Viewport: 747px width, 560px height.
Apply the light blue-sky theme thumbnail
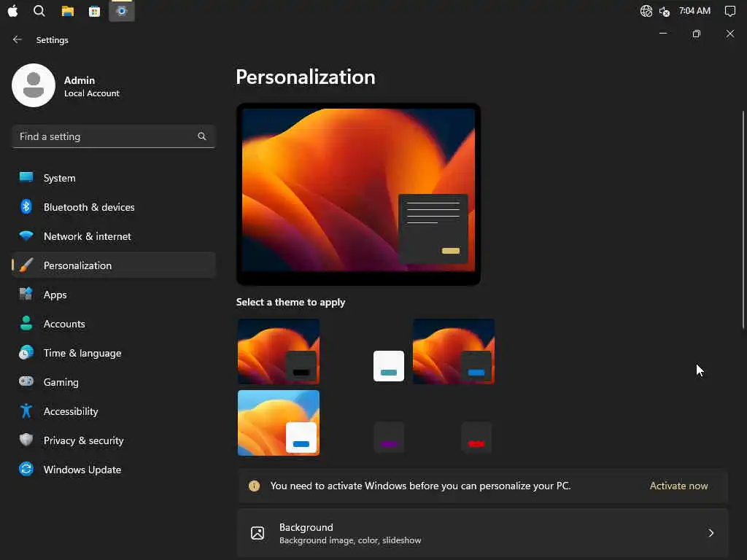point(279,423)
